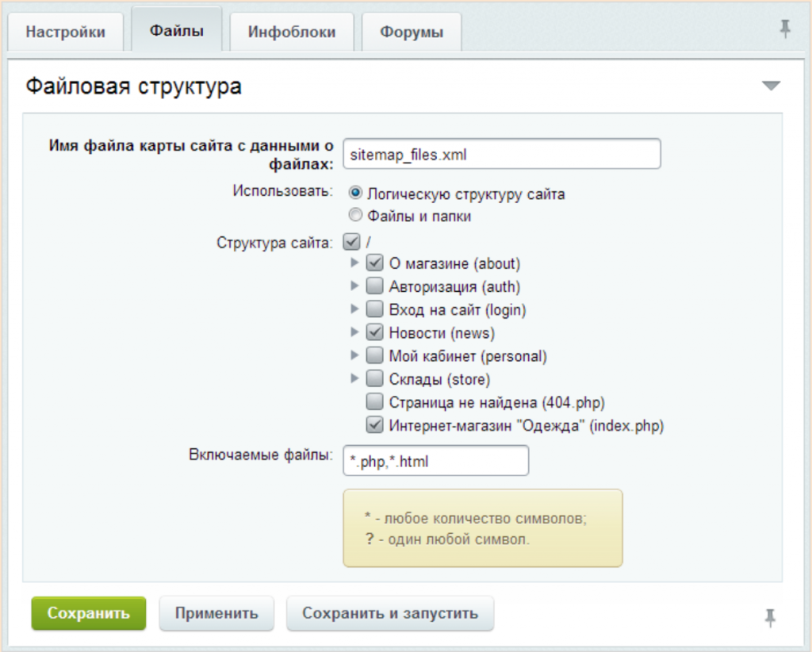Click the pin icon beside the bottom buttons
Screen dimensions: 812x652
tap(768, 617)
